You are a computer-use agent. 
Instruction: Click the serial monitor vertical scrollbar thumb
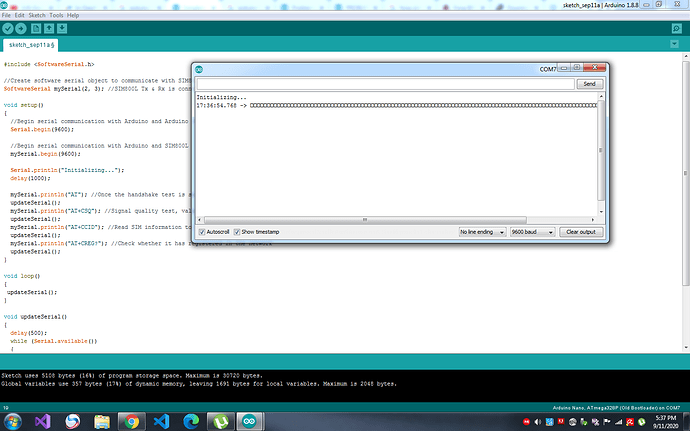(601, 150)
